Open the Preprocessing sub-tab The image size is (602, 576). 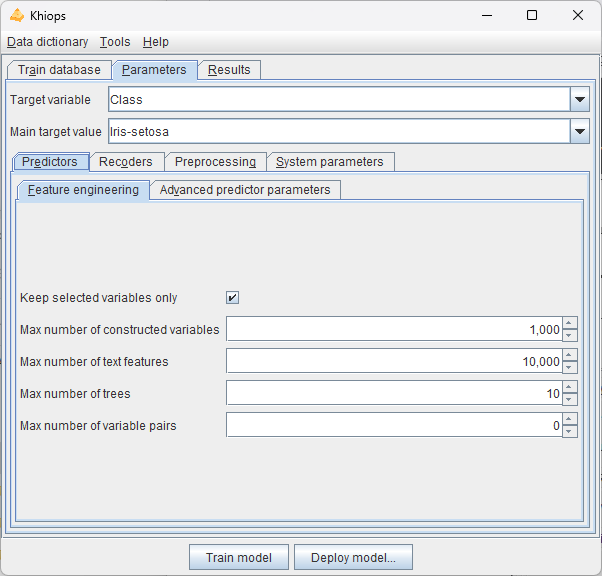pyautogui.click(x=215, y=162)
